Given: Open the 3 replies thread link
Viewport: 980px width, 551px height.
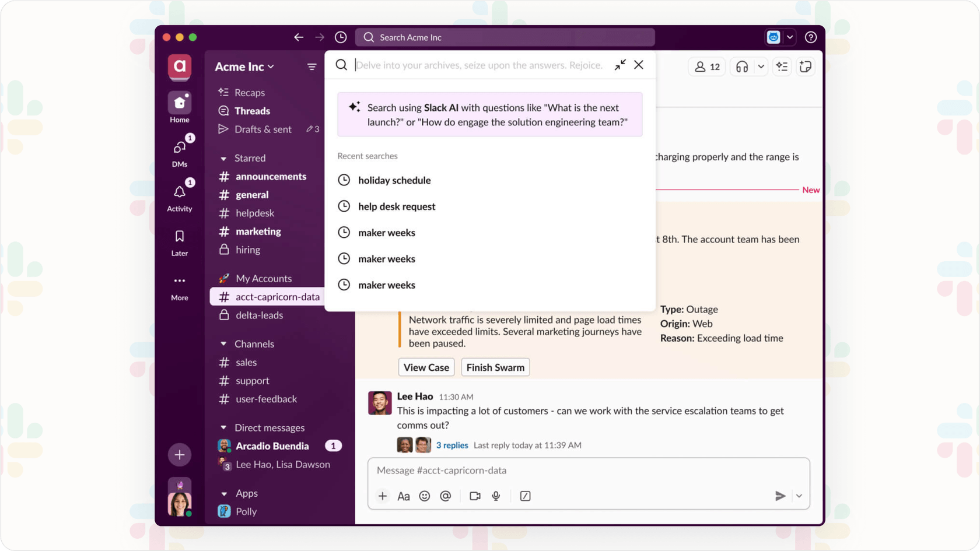Looking at the screenshot, I should pyautogui.click(x=452, y=445).
